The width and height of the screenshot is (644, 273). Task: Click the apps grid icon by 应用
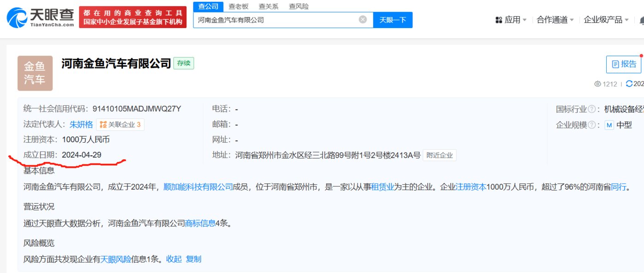499,20
